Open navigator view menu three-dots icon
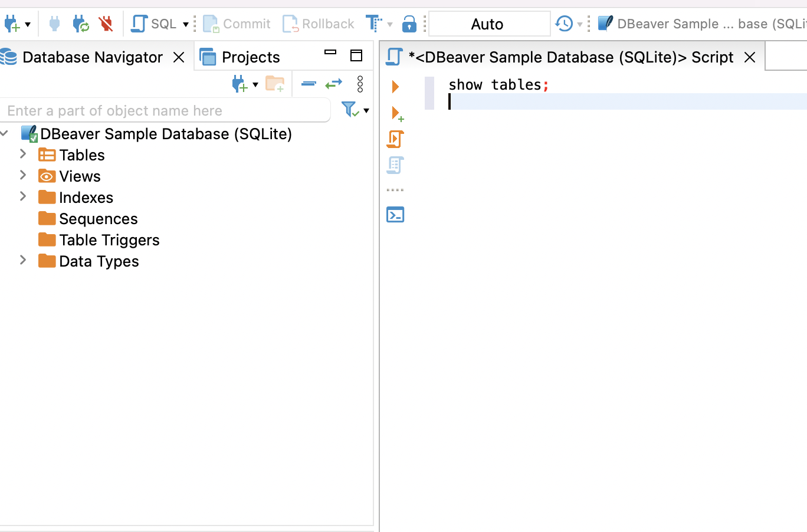This screenshot has width=807, height=532. point(360,84)
